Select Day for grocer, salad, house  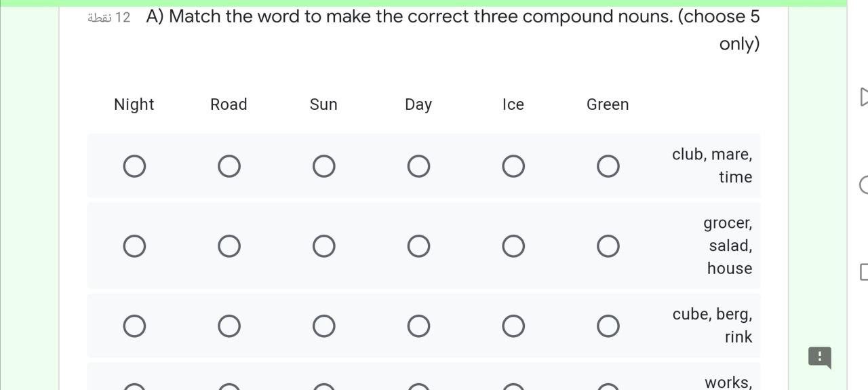418,246
